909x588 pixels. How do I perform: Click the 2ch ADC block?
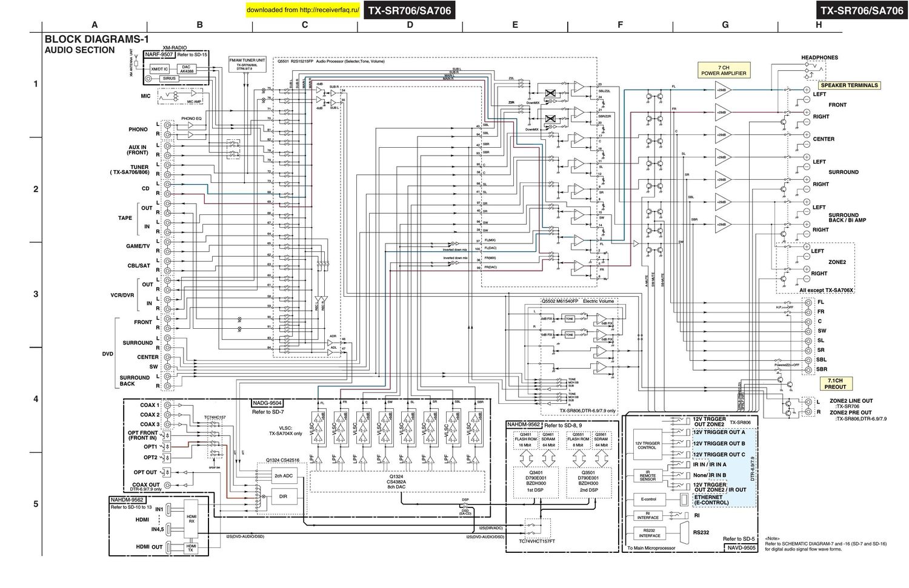(284, 476)
